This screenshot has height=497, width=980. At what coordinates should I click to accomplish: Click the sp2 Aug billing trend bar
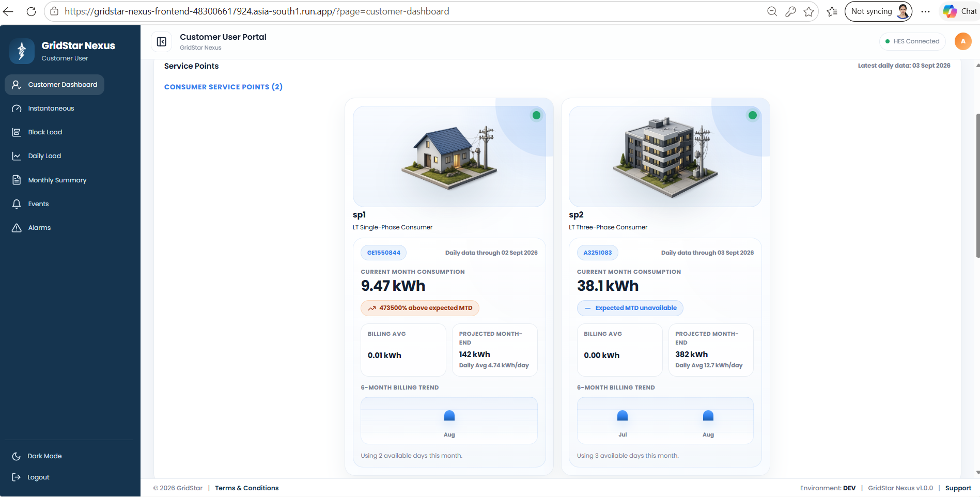pyautogui.click(x=708, y=416)
